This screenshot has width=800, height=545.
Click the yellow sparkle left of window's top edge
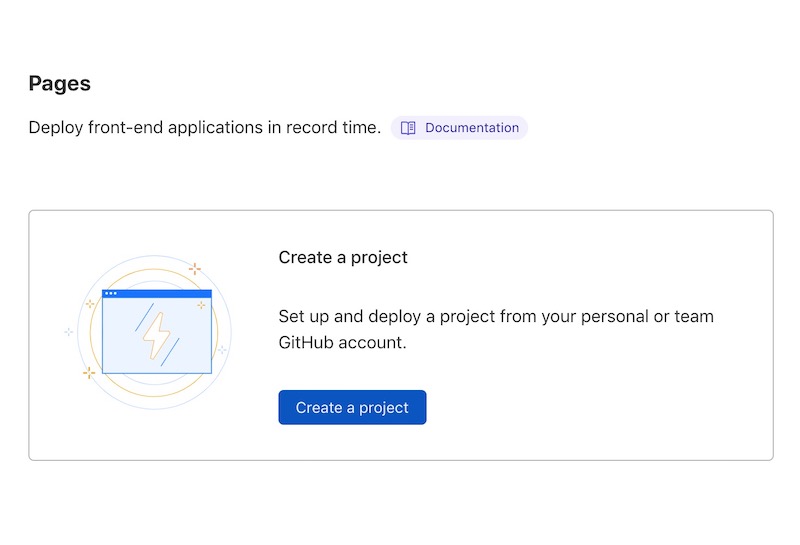click(90, 304)
